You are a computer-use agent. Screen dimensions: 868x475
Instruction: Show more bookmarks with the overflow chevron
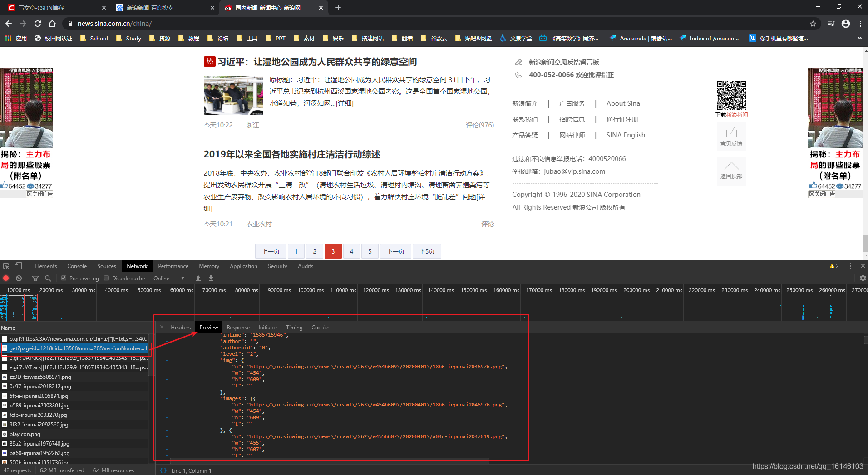tap(859, 39)
